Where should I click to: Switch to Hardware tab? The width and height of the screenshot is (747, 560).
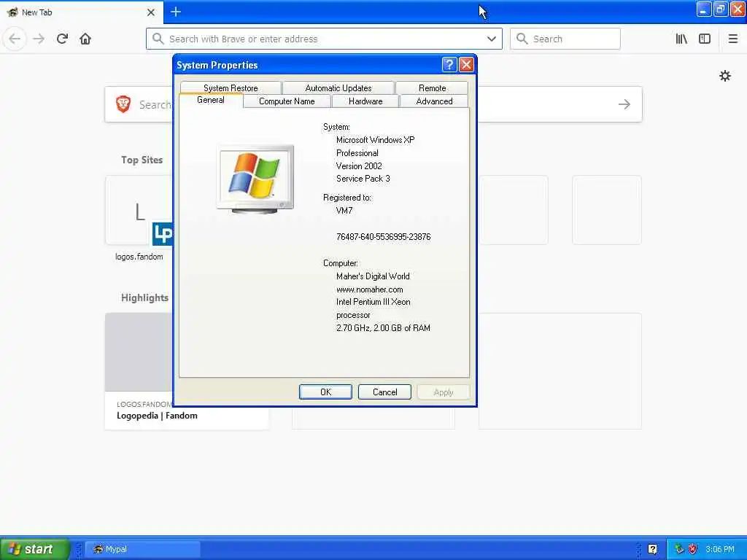coord(365,101)
